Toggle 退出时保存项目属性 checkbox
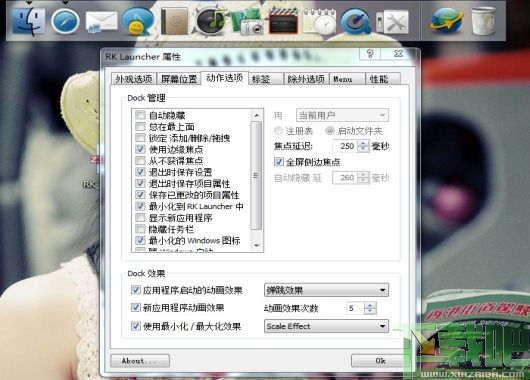530x380 pixels. click(x=140, y=183)
